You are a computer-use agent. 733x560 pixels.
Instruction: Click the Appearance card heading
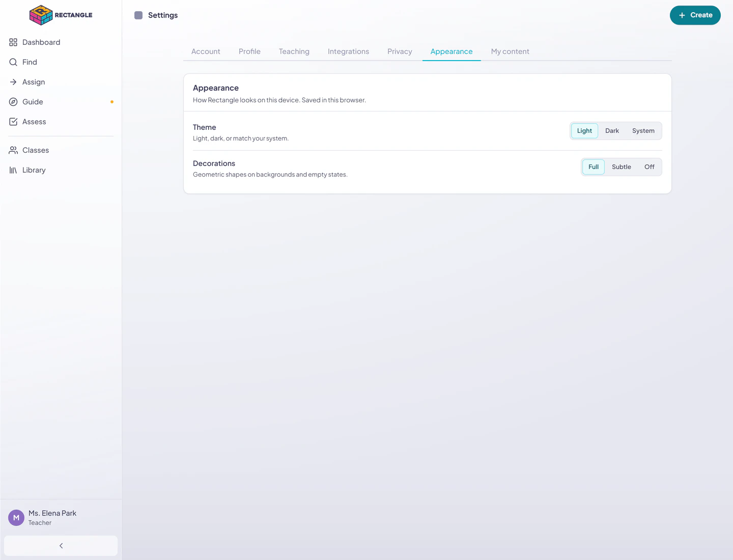click(216, 88)
